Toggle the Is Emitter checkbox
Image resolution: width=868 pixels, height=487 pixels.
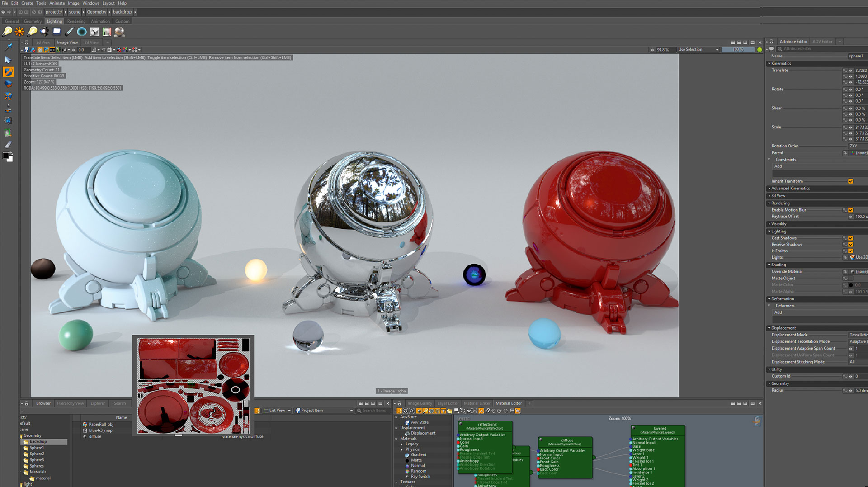pos(850,251)
